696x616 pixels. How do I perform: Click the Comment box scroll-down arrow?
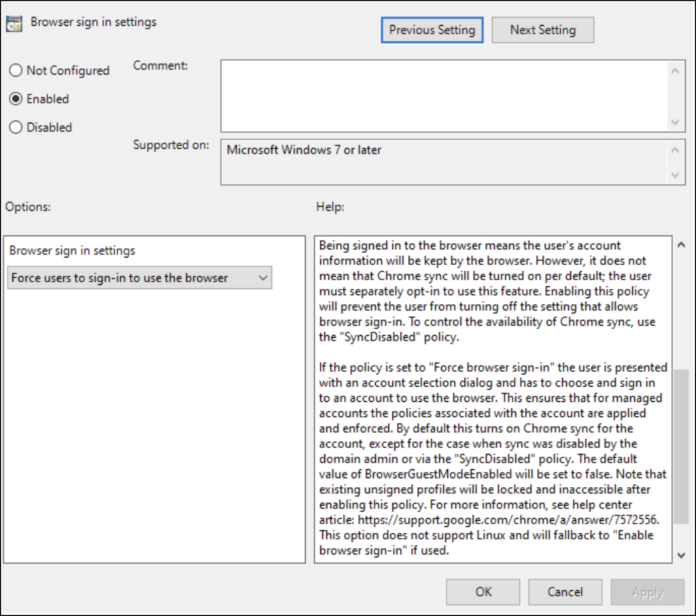click(x=675, y=121)
